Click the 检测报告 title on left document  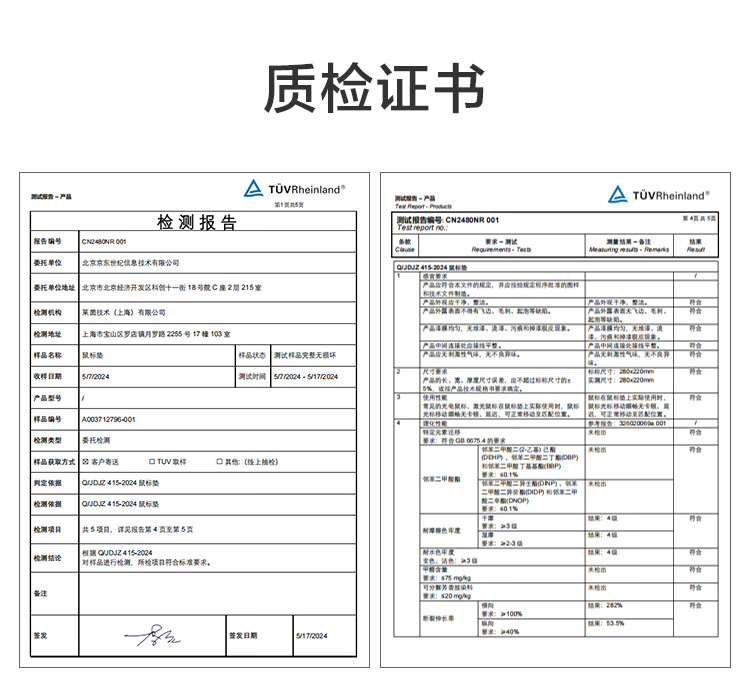click(197, 221)
